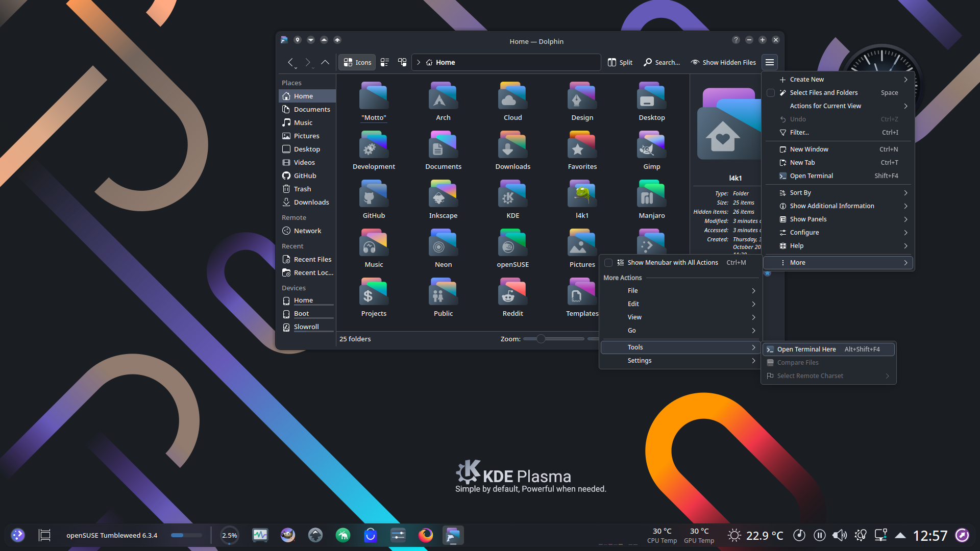Launch Firefox from the taskbar
This screenshot has width=980, height=551.
[x=426, y=535]
